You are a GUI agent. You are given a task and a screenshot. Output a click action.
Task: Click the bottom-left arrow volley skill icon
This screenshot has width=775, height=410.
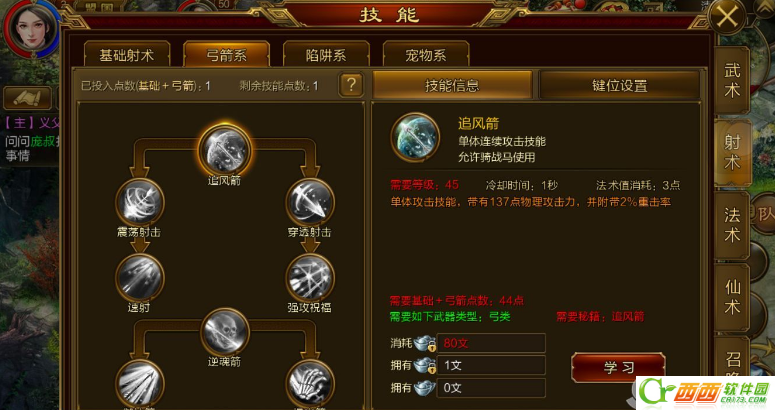point(140,384)
